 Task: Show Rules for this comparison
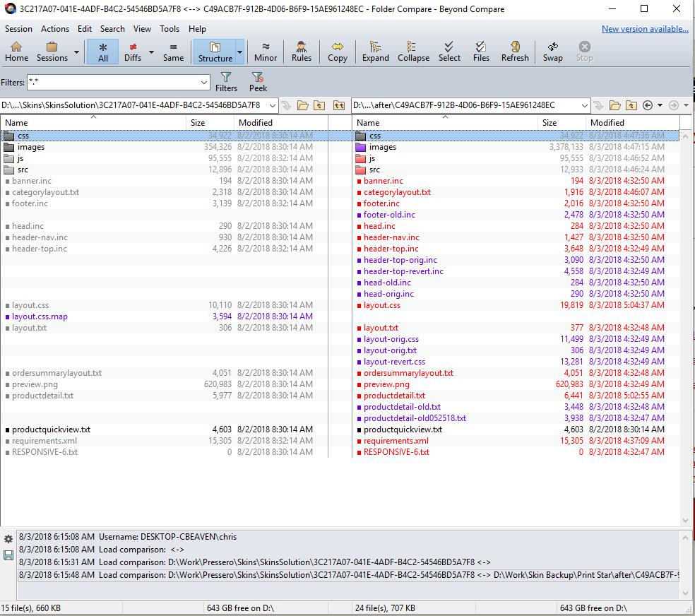click(302, 52)
